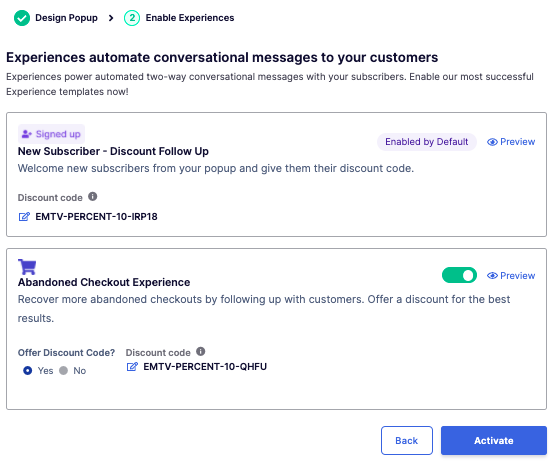Click the breadcrumb chevron after Design Popup

(x=111, y=18)
